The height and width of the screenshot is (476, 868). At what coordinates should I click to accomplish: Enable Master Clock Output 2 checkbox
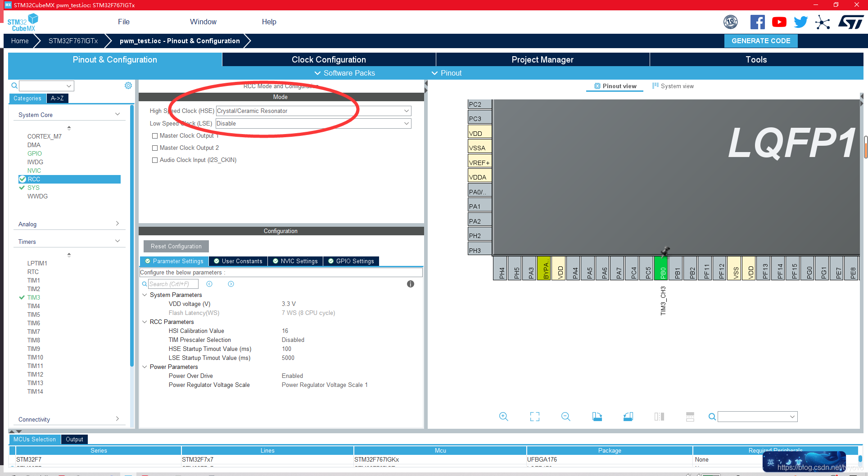point(155,148)
